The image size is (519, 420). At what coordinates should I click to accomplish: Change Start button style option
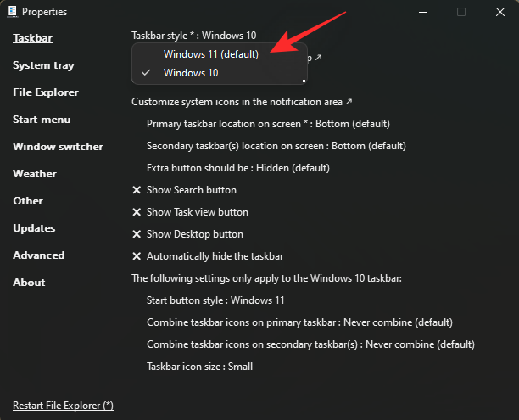(x=215, y=300)
